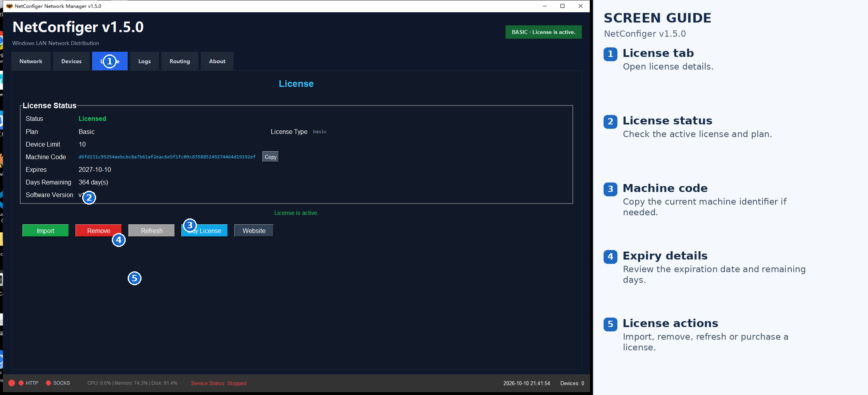Open the About tab

click(217, 61)
